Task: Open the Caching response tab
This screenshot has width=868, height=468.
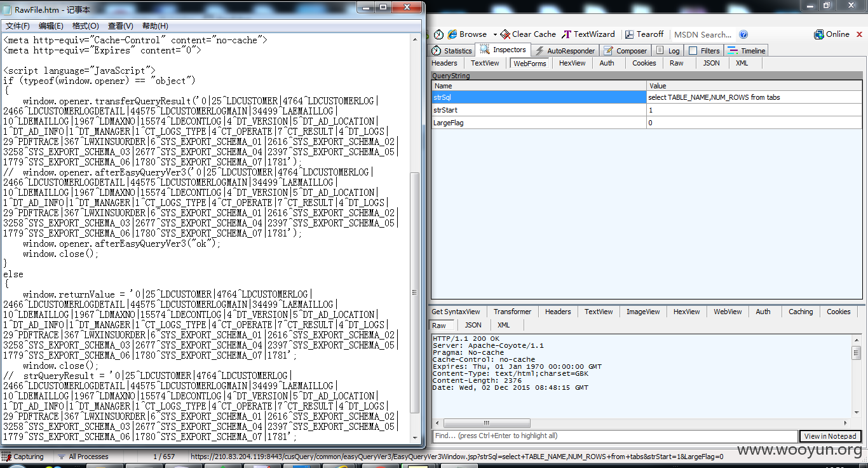Action: point(801,312)
